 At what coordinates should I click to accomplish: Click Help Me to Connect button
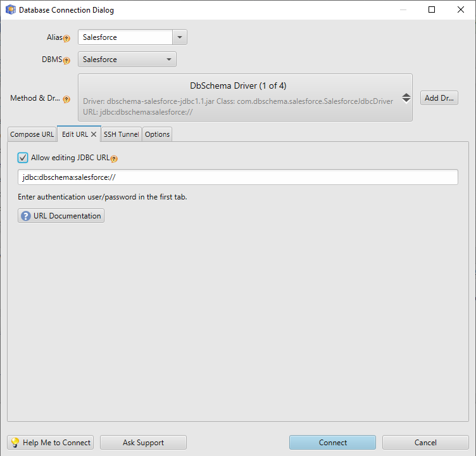click(x=51, y=442)
